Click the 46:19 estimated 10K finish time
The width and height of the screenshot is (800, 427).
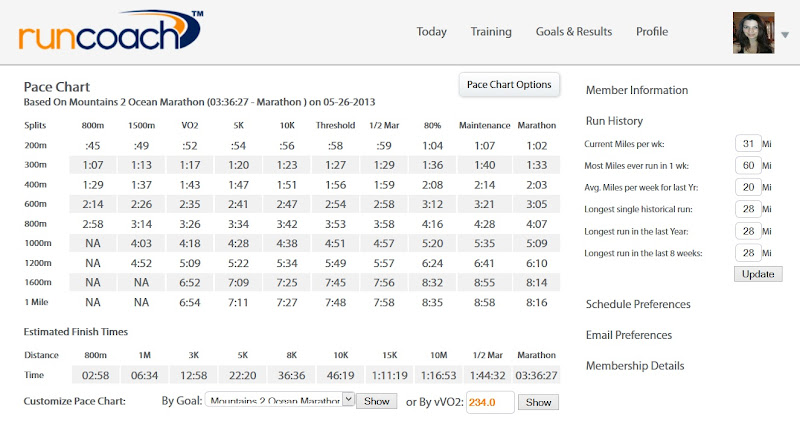[340, 375]
